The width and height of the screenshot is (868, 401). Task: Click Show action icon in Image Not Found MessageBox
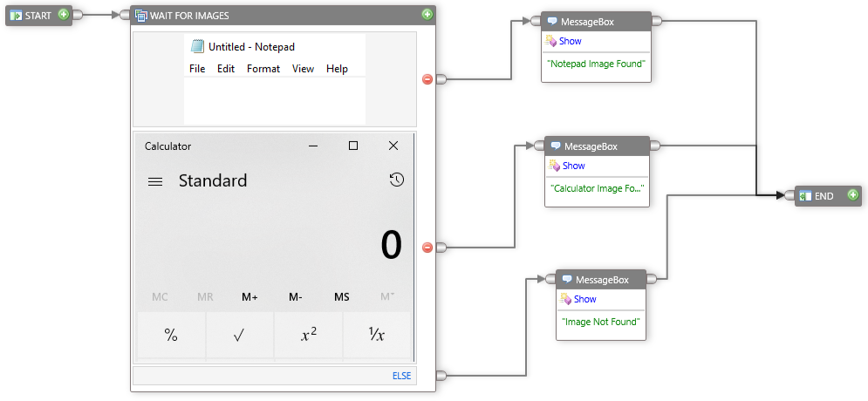tap(565, 299)
